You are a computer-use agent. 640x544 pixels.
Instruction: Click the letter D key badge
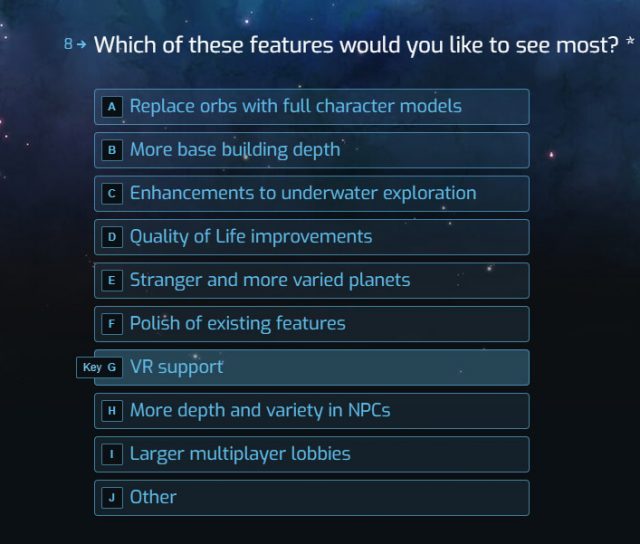pyautogui.click(x=112, y=237)
